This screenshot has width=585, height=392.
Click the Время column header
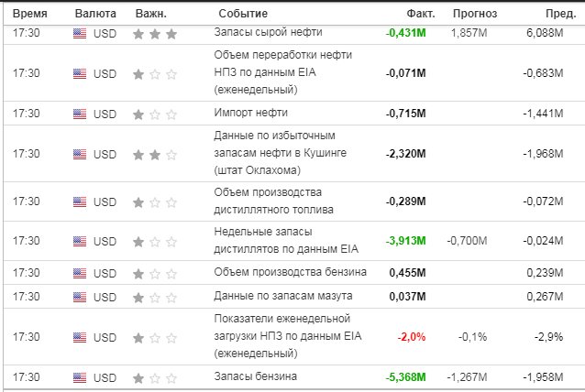30,14
